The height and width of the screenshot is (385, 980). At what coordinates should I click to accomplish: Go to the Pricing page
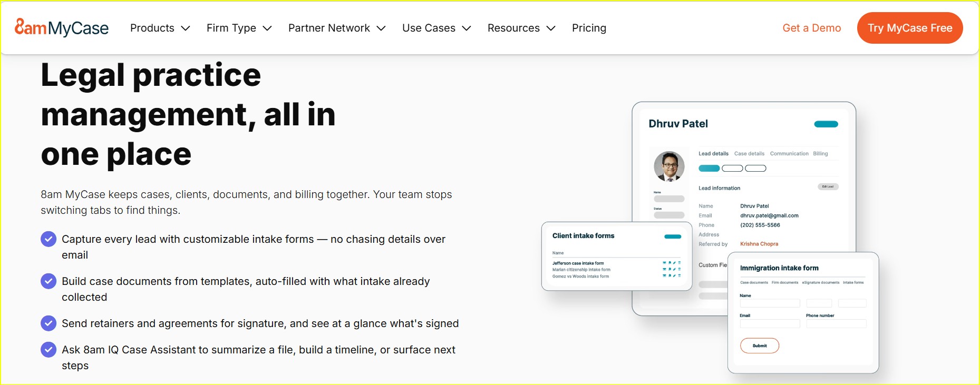[x=589, y=28]
